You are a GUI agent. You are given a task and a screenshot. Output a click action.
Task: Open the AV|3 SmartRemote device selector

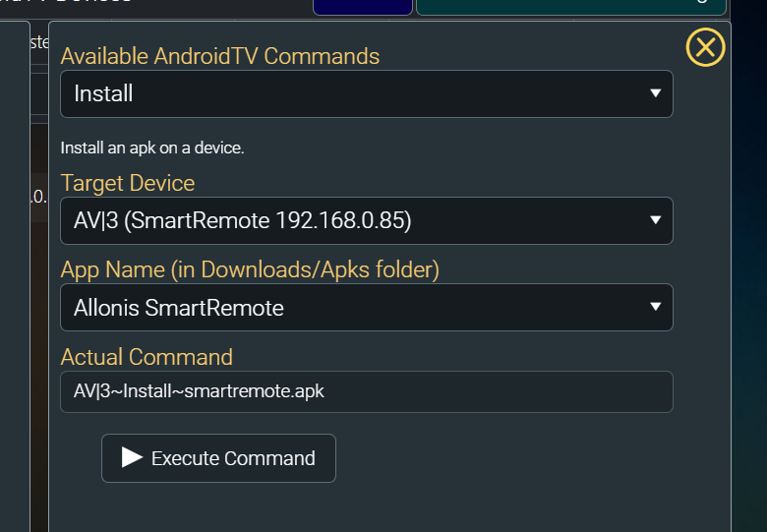pyautogui.click(x=367, y=220)
